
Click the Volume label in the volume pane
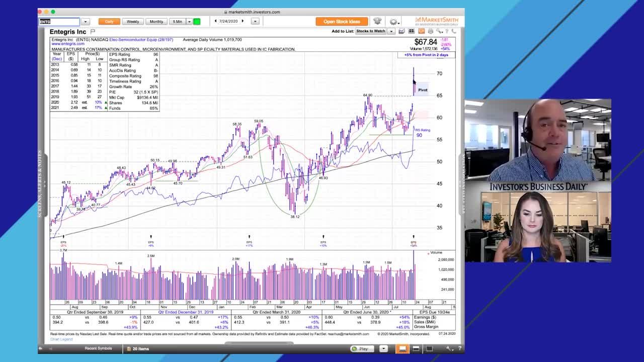[x=436, y=252]
